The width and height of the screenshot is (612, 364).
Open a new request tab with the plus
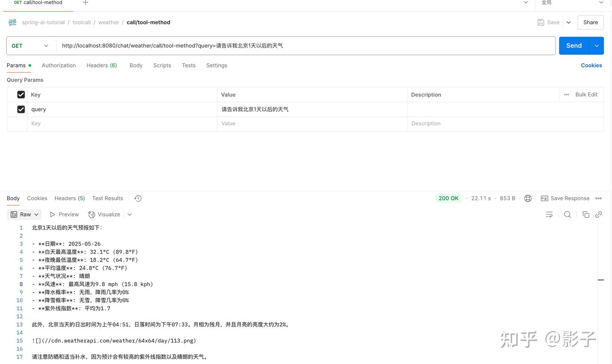pos(85,3)
